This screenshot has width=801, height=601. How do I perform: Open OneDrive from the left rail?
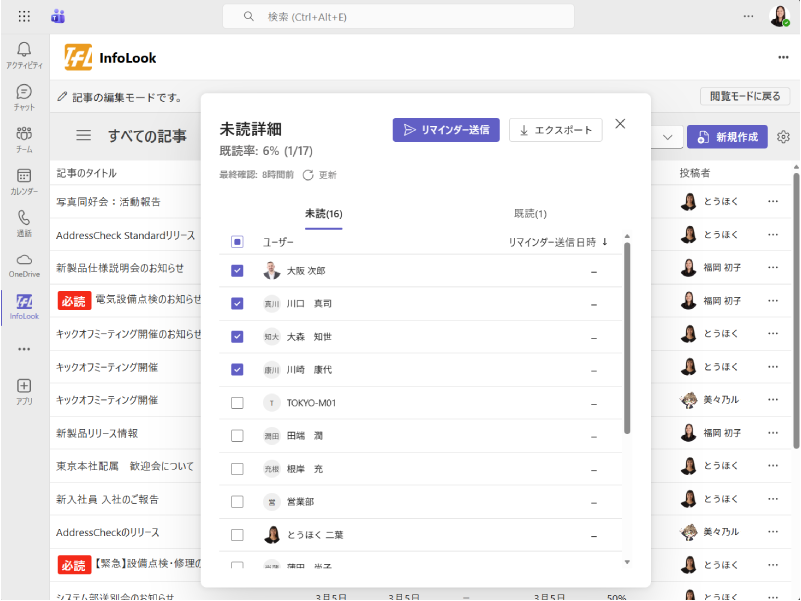tap(24, 264)
